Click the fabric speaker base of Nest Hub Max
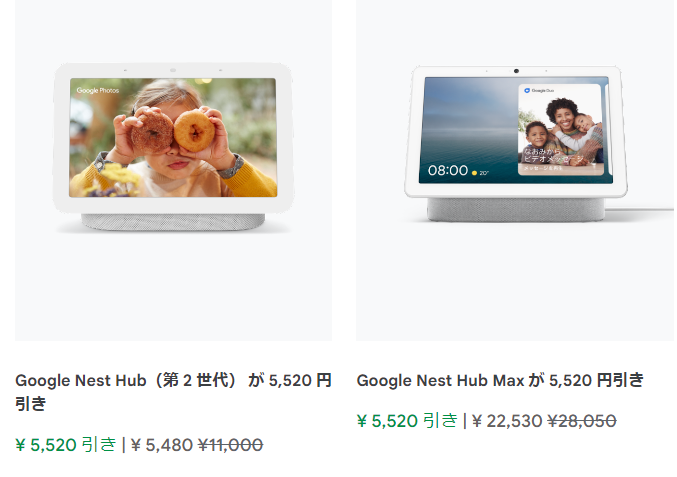The height and width of the screenshot is (477, 677). click(516, 210)
